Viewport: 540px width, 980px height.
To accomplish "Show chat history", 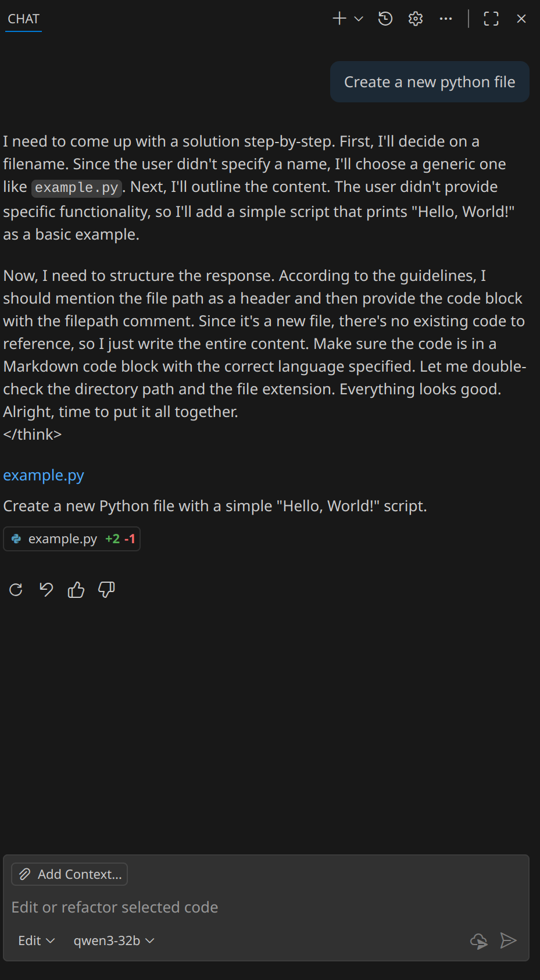I will coord(385,19).
